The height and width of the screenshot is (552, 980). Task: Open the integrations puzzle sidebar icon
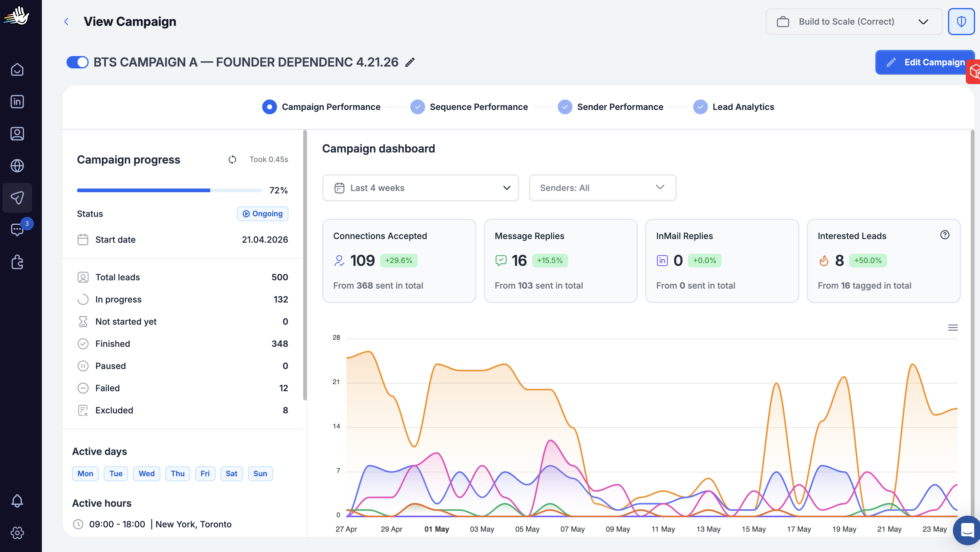[17, 262]
